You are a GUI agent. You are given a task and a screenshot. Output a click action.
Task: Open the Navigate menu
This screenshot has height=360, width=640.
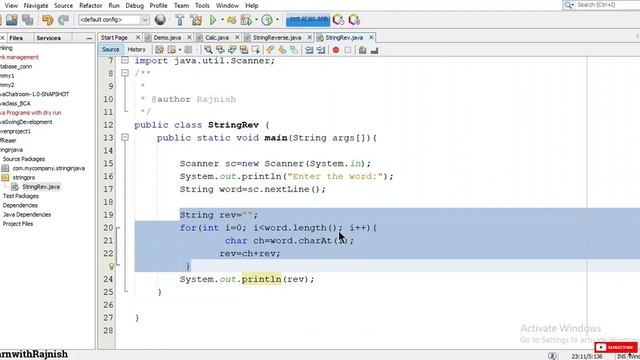(x=36, y=6)
